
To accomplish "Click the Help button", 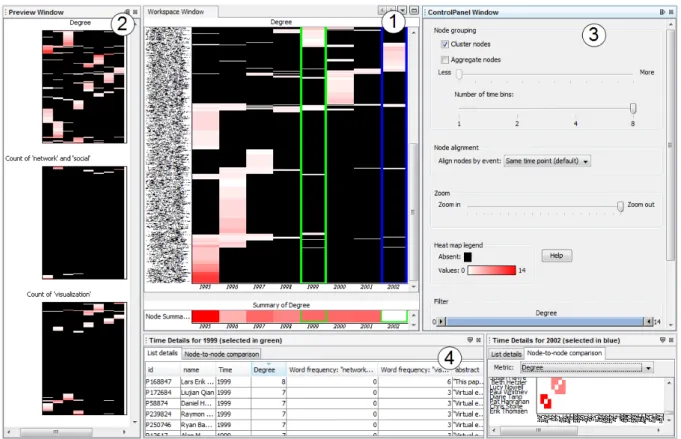I will 556,256.
